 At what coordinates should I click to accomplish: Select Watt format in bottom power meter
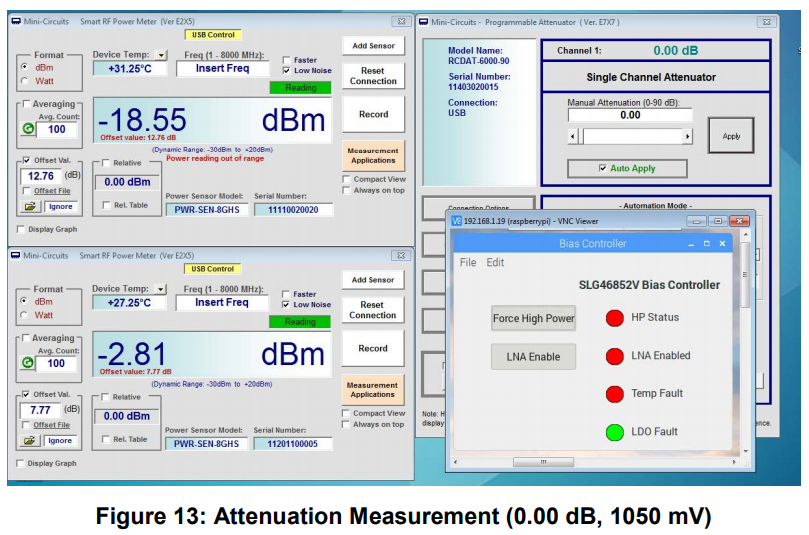24,315
